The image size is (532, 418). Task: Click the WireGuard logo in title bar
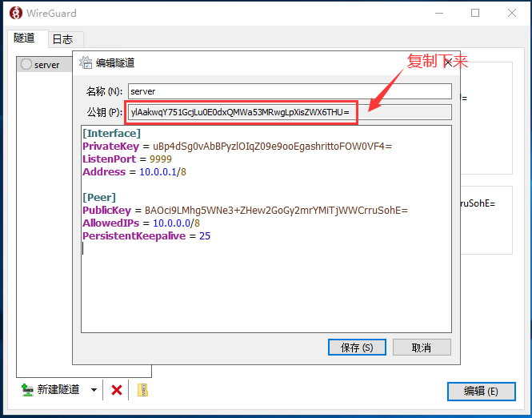(16, 14)
